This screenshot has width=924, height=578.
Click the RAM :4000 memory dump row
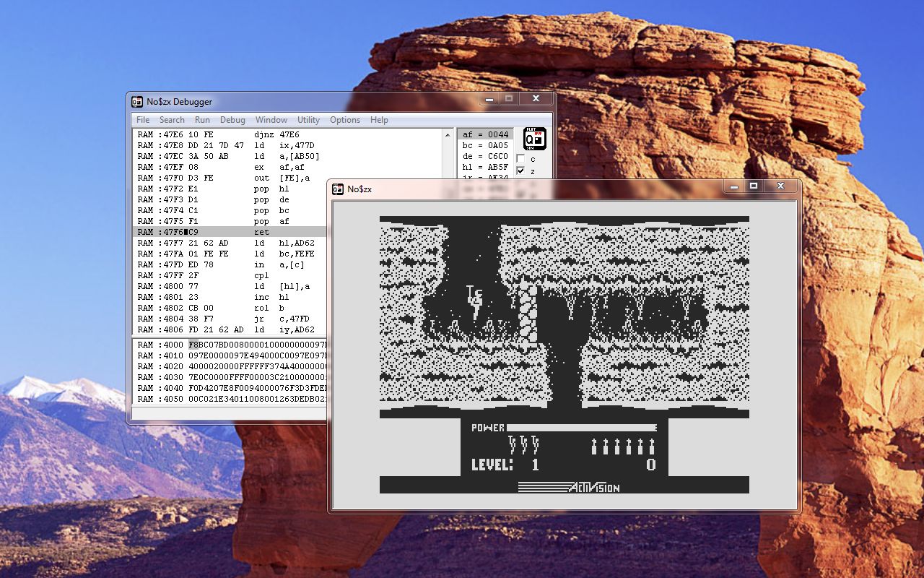[x=231, y=345]
